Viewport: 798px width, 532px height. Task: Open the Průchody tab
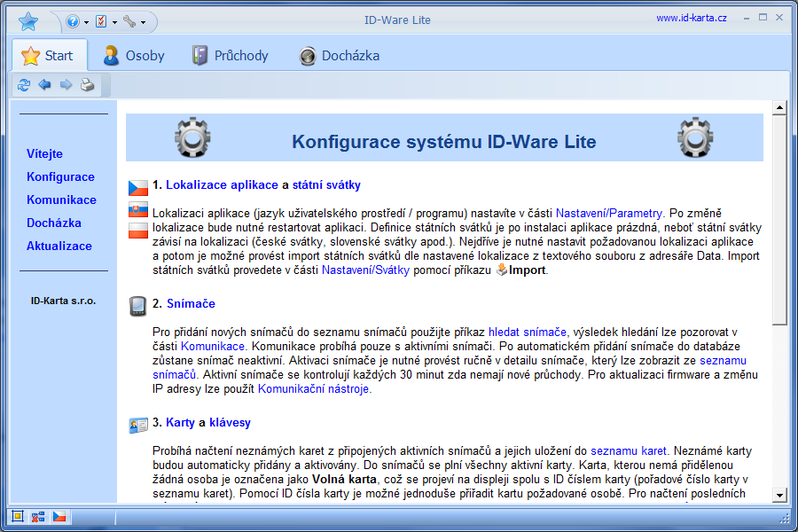pyautogui.click(x=231, y=56)
